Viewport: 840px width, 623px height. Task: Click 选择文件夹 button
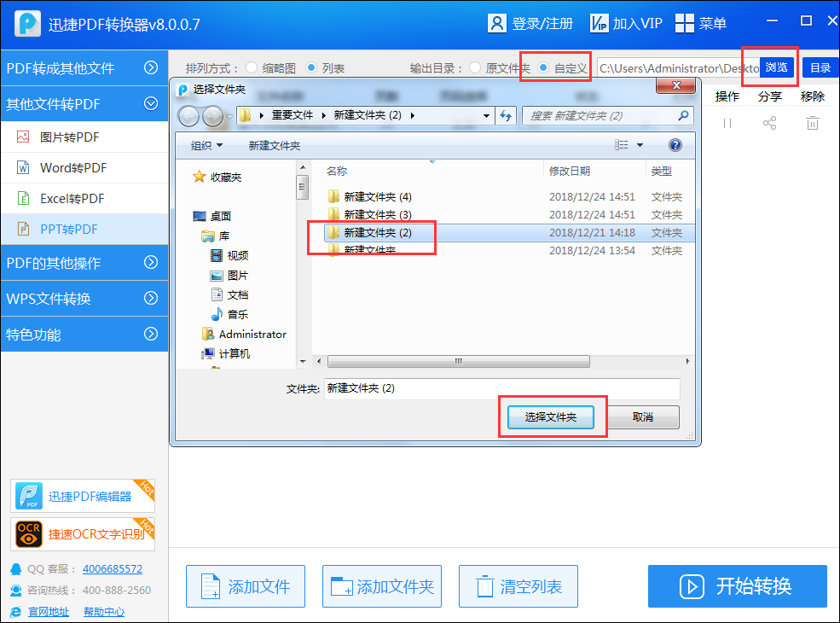(551, 417)
